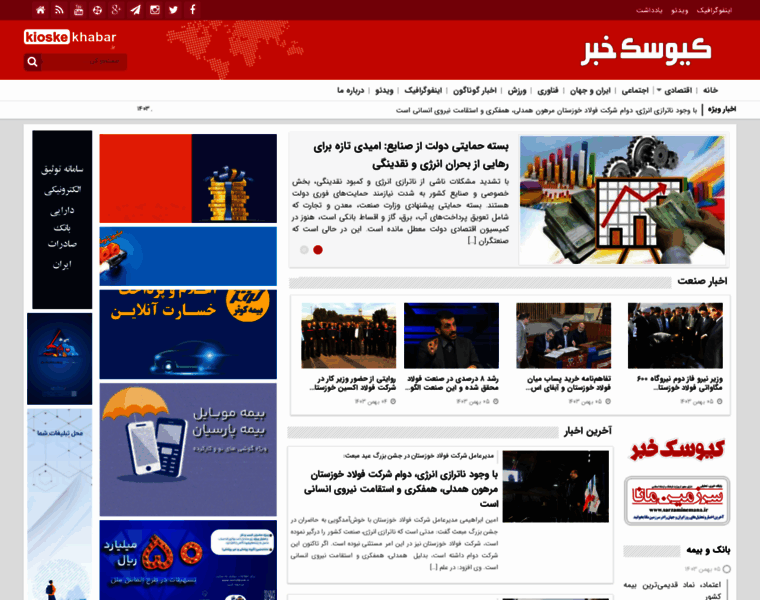Image resolution: width=760 pixels, height=600 pixels.
Task: Open the Facebook icon
Action: tap(192, 10)
